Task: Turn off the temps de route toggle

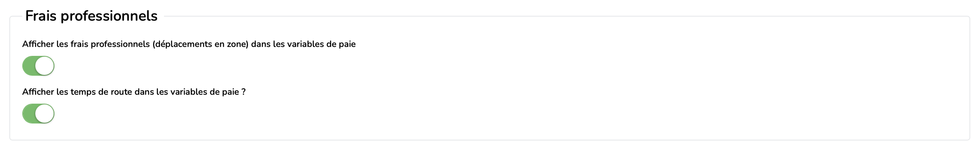Action: pos(38,114)
